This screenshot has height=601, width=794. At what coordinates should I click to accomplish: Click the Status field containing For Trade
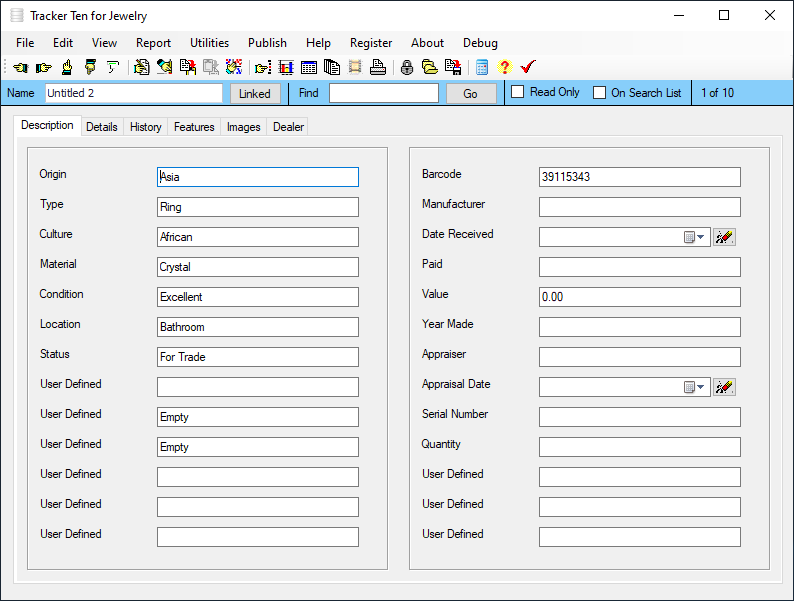pos(258,357)
